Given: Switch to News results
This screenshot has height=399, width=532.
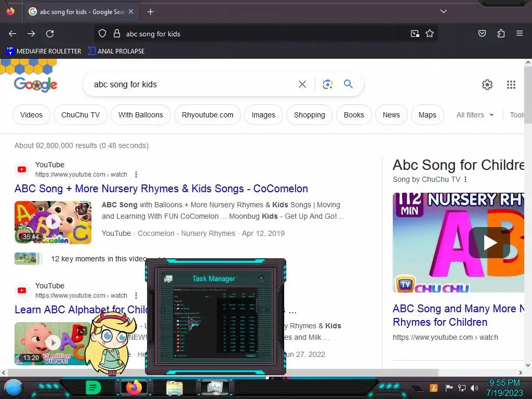Looking at the screenshot, I should [x=391, y=115].
